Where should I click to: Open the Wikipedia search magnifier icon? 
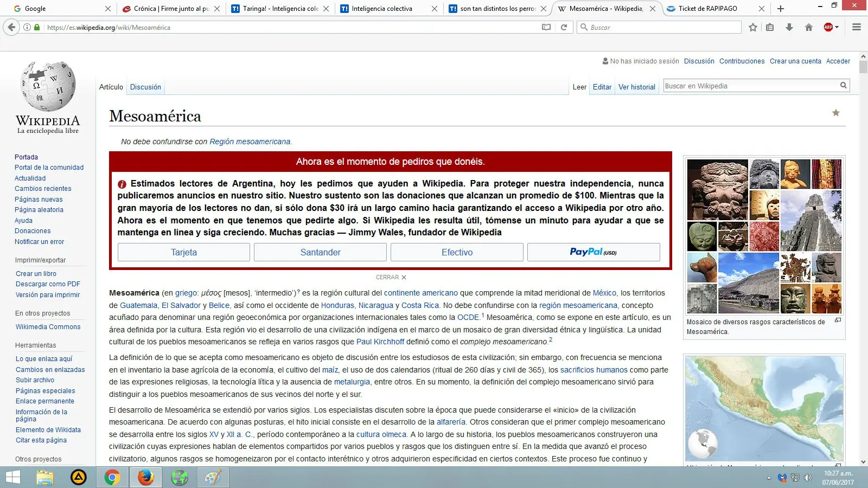[844, 85]
